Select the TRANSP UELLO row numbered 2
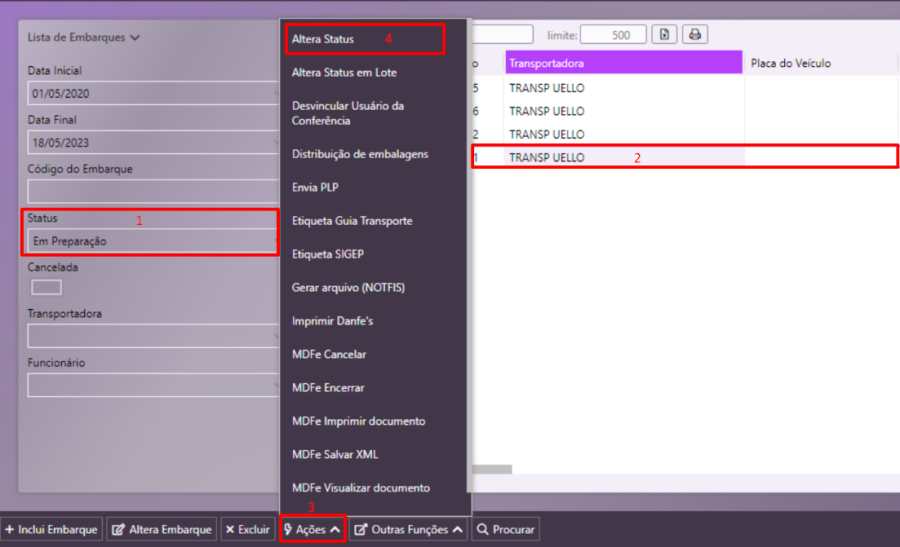 click(685, 134)
